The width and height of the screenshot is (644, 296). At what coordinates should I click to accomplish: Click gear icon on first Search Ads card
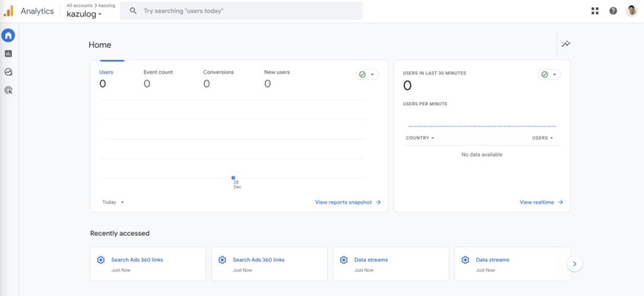coord(101,260)
